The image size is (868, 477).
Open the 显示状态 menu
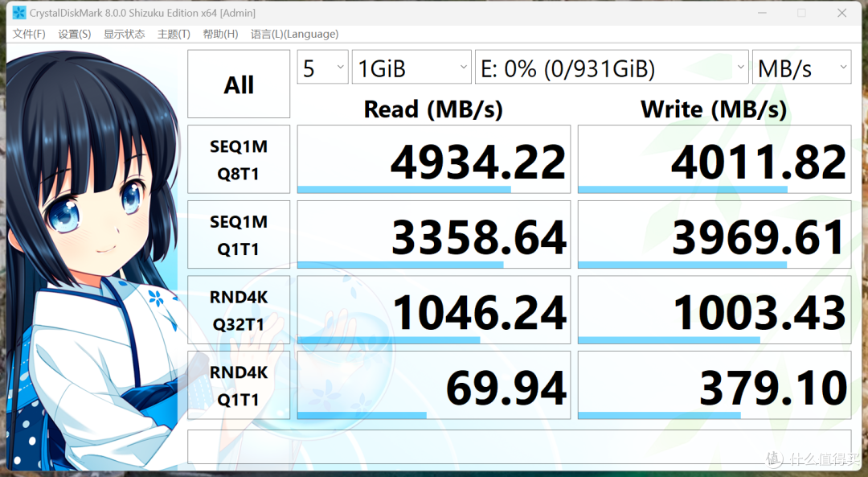point(124,35)
